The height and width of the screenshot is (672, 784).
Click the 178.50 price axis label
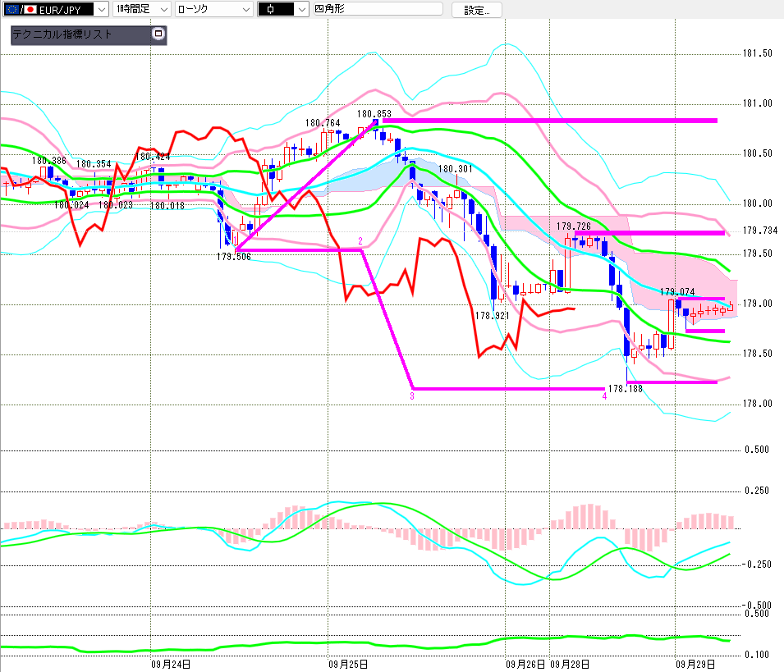pyautogui.click(x=757, y=354)
